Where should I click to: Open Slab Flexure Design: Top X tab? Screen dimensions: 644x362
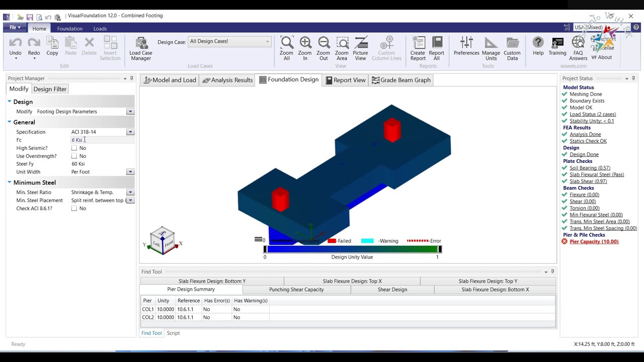(352, 281)
